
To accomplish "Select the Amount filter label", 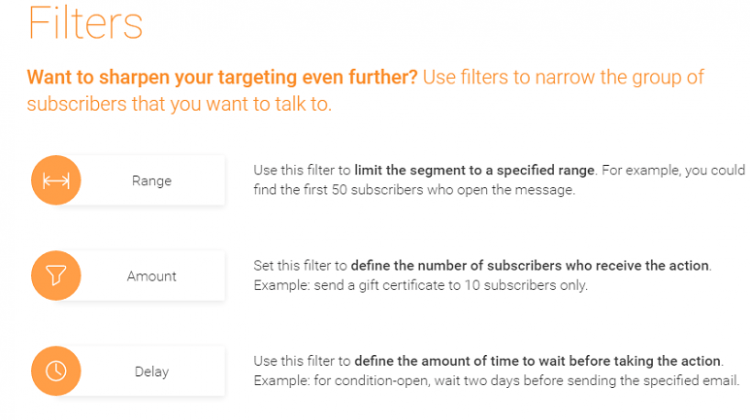I will point(152,276).
